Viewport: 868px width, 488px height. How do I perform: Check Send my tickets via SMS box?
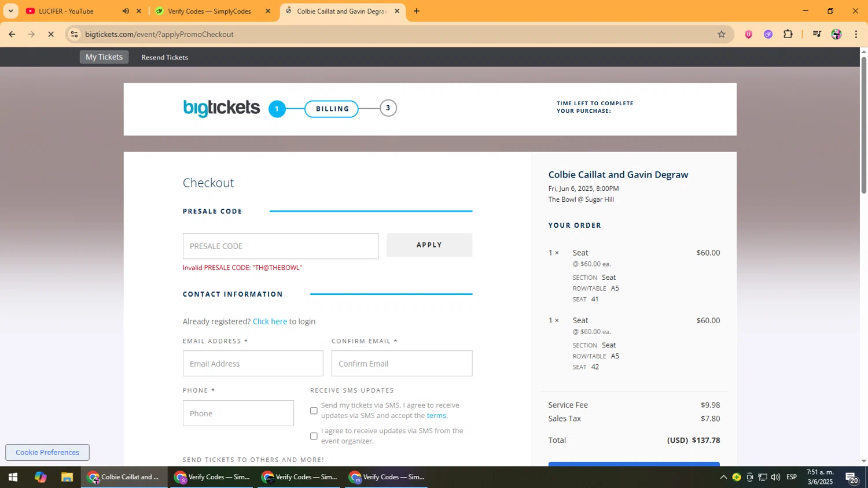pos(314,411)
